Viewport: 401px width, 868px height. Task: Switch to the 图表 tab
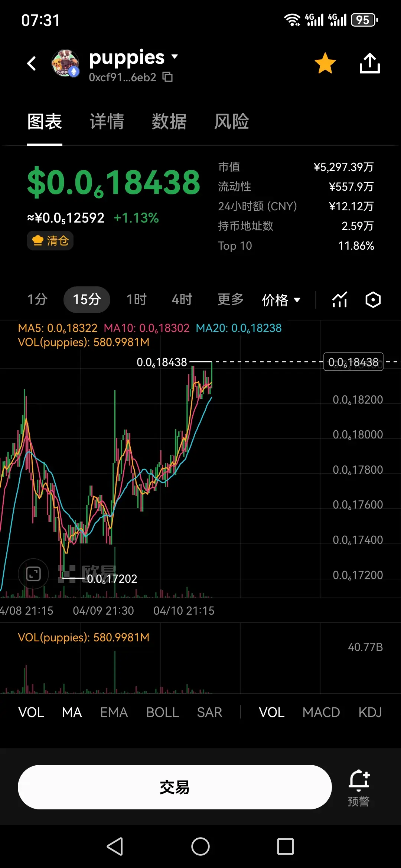45,121
